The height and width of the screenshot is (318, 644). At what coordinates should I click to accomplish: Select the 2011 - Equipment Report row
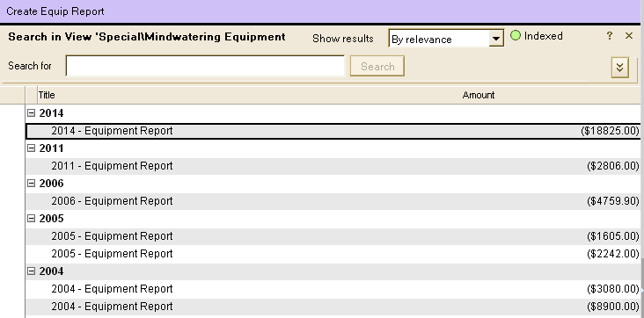(333, 166)
